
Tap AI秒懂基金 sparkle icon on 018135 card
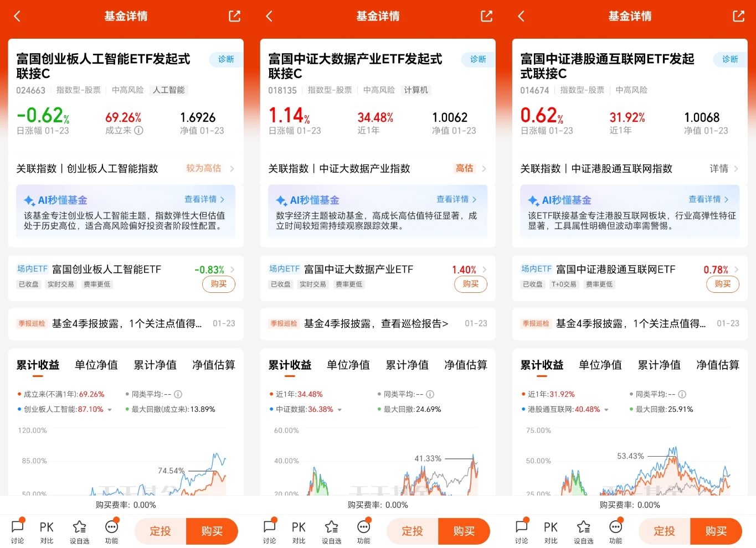pyautogui.click(x=281, y=200)
